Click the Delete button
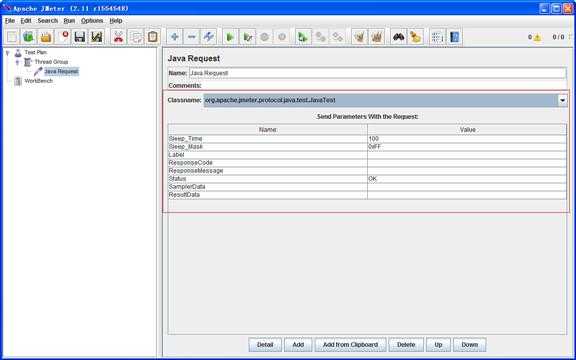Image resolution: width=576 pixels, height=360 pixels. [406, 345]
